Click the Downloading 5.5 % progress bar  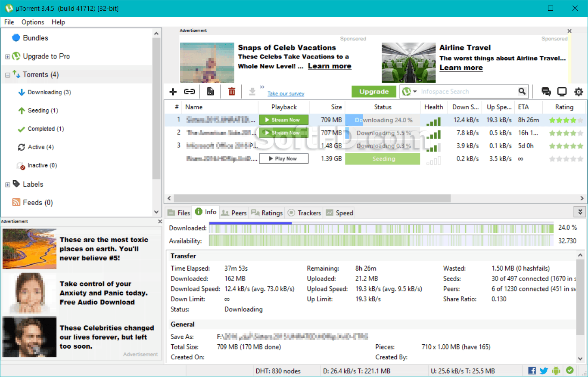383,133
